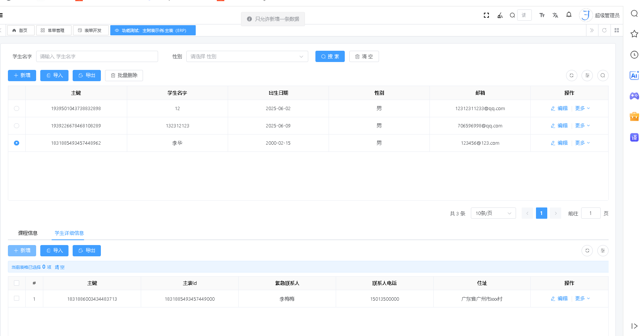Toggle the search area with round magnifier icon

tap(603, 76)
